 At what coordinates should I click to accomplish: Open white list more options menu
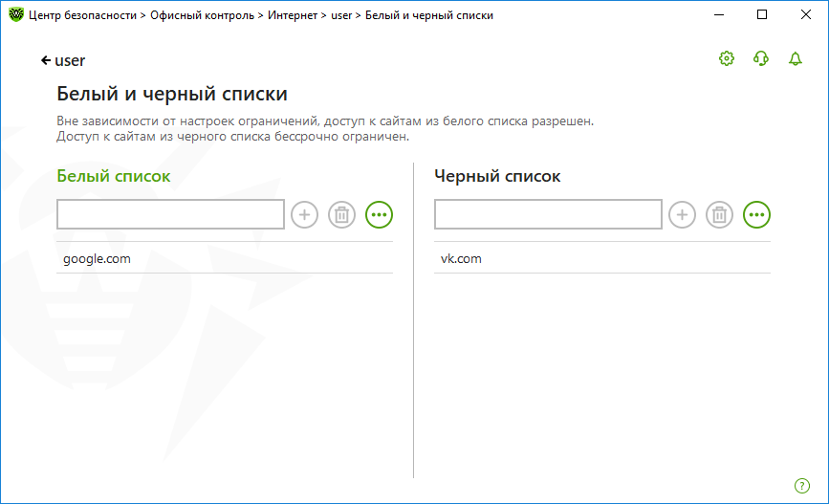(x=379, y=215)
